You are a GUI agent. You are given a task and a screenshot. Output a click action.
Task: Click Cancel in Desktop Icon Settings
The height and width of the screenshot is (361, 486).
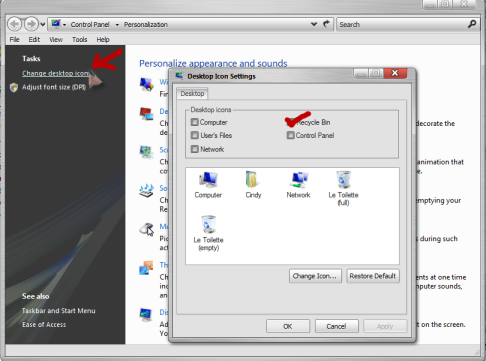point(336,326)
